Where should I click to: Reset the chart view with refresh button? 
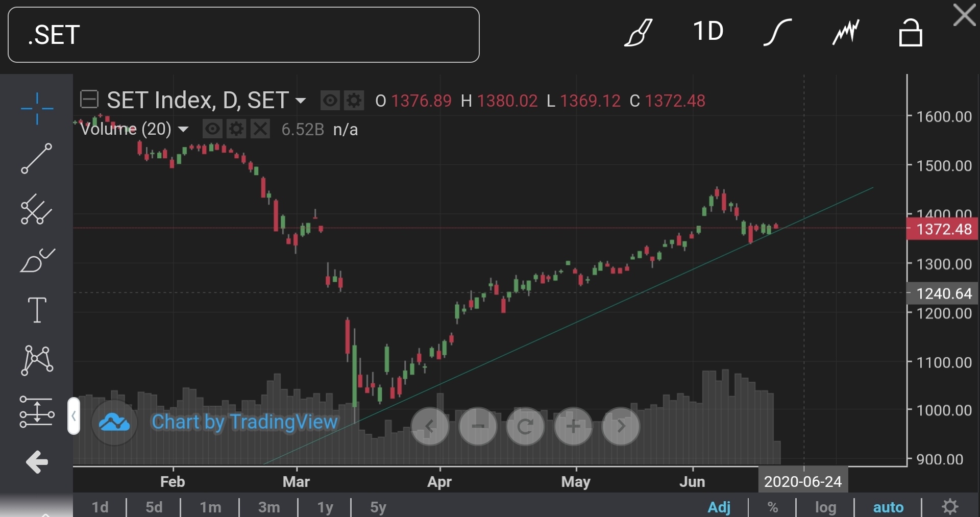(525, 426)
